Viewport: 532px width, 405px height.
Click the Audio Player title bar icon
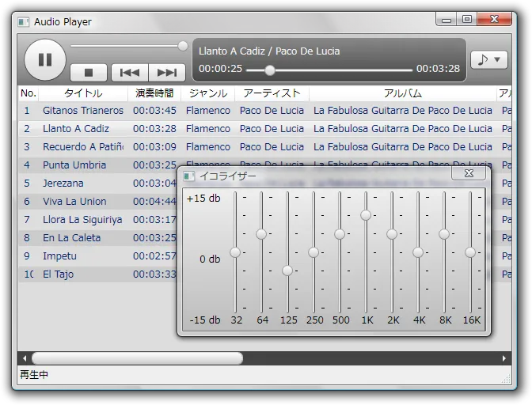[x=24, y=22]
